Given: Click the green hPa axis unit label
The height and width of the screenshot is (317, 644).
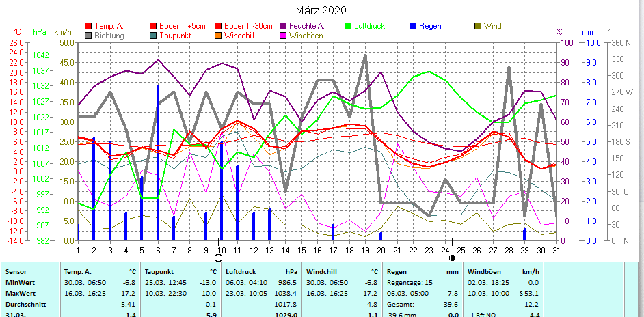Looking at the screenshot, I should [38, 32].
